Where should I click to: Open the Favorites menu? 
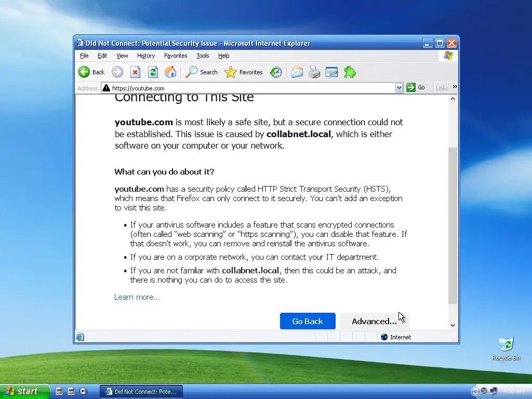176,56
